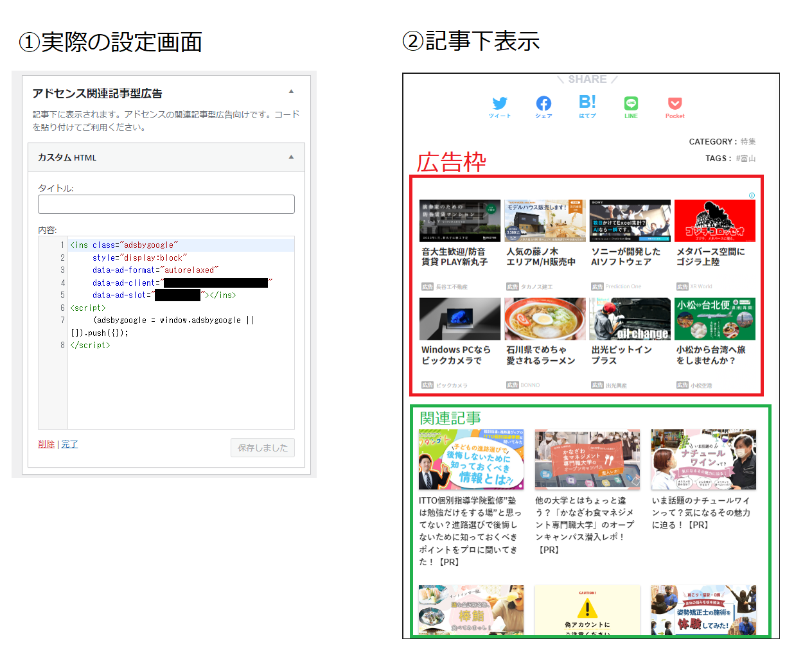Open the #富山 tag link
The height and width of the screenshot is (657, 812).
[746, 158]
